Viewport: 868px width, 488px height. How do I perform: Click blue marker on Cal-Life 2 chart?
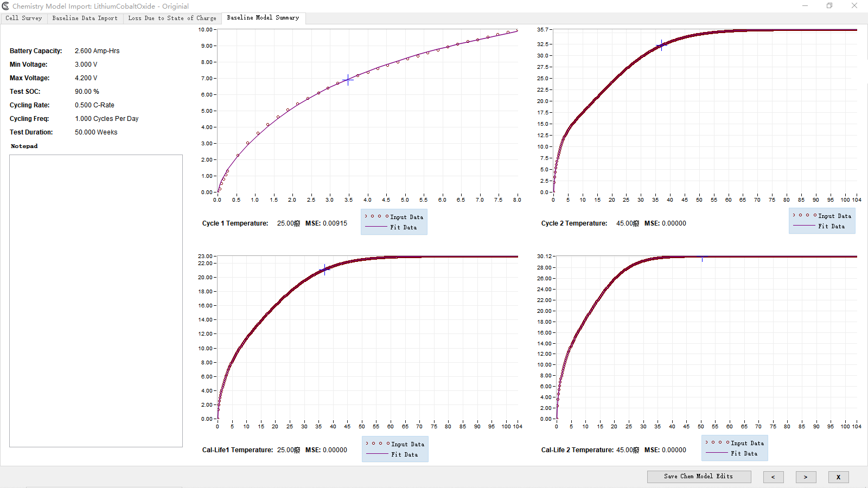coord(702,257)
